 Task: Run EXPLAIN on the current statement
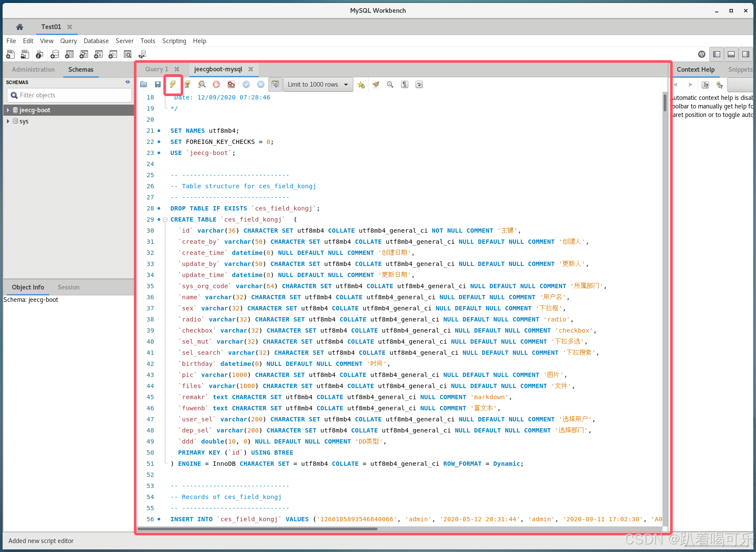202,85
